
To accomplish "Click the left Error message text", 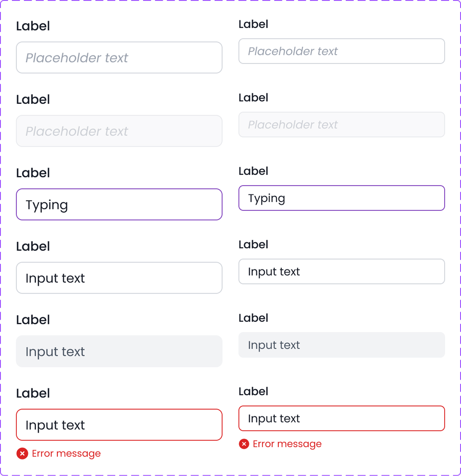I will [x=66, y=453].
